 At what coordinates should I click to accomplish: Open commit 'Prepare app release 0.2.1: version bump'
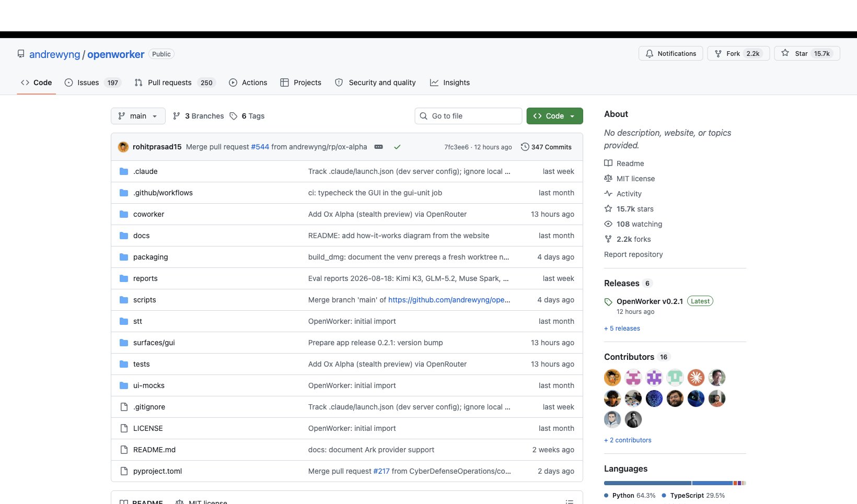375,343
